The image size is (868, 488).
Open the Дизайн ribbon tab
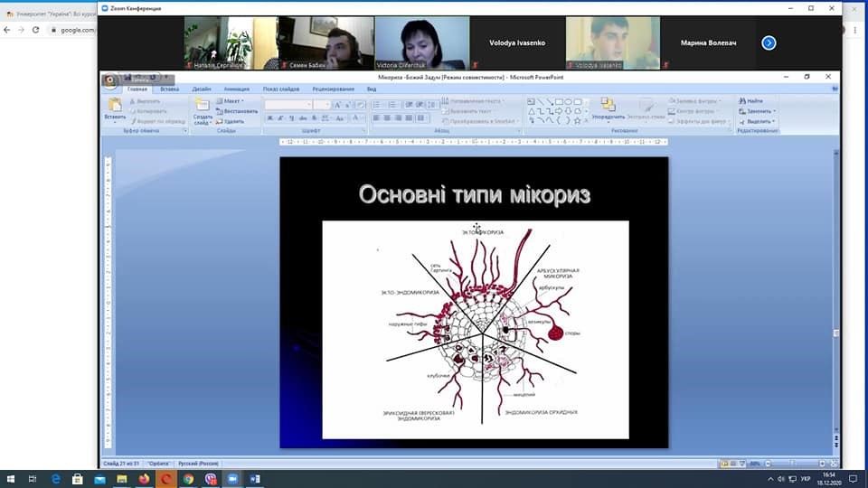click(x=201, y=89)
